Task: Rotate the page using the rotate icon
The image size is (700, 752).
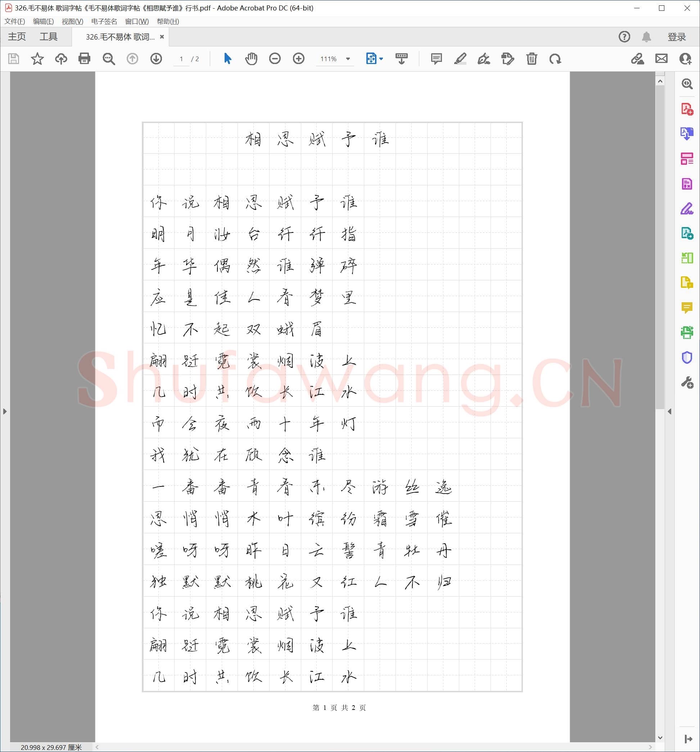Action: 555,59
